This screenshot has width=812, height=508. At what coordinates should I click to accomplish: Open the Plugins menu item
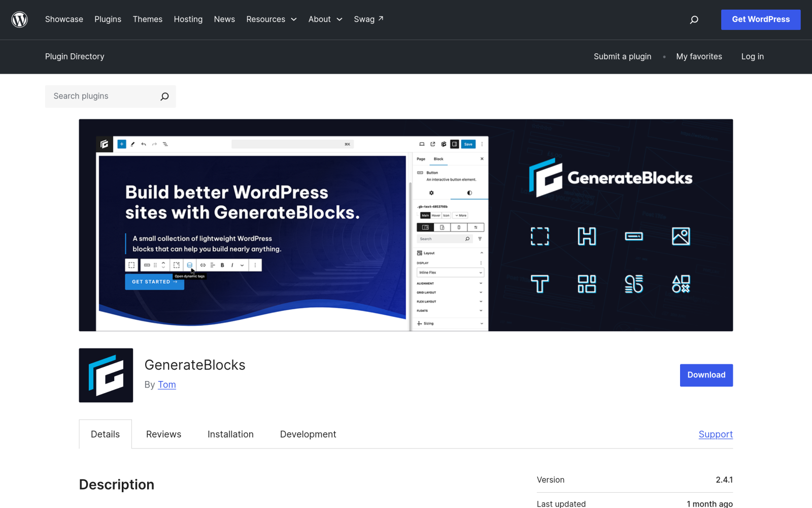(108, 19)
